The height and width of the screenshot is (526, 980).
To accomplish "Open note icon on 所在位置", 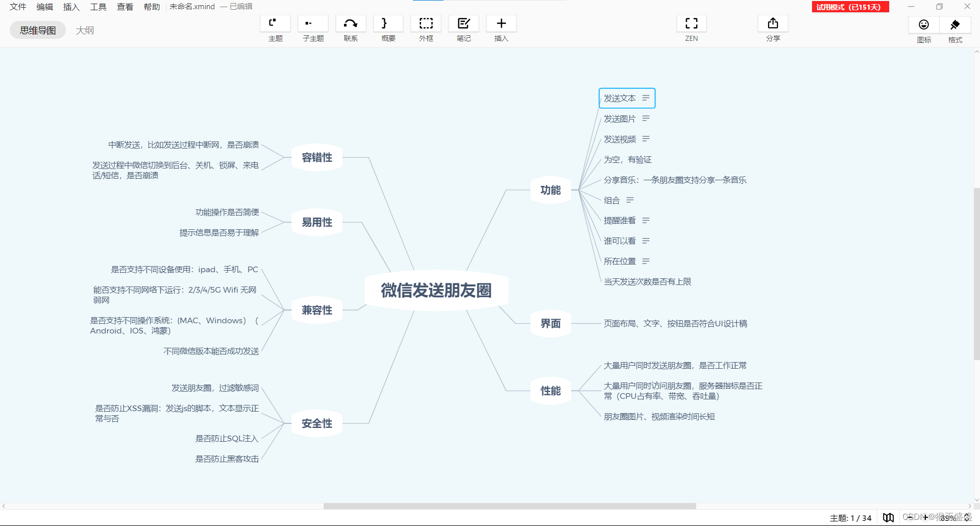I will [646, 261].
